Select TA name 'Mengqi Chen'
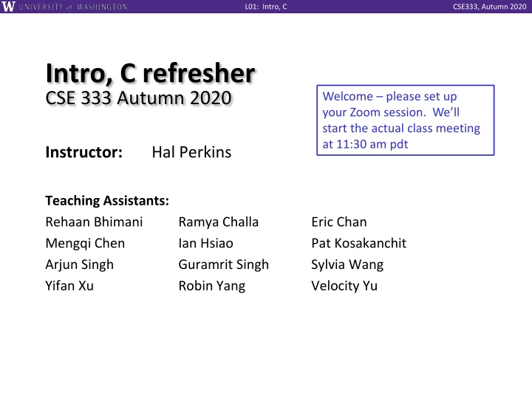 pyautogui.click(x=85, y=244)
